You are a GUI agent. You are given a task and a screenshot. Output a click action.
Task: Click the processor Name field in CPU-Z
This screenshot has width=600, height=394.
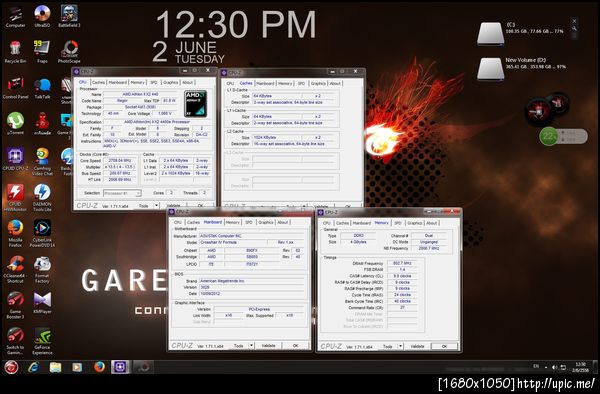pyautogui.click(x=141, y=94)
